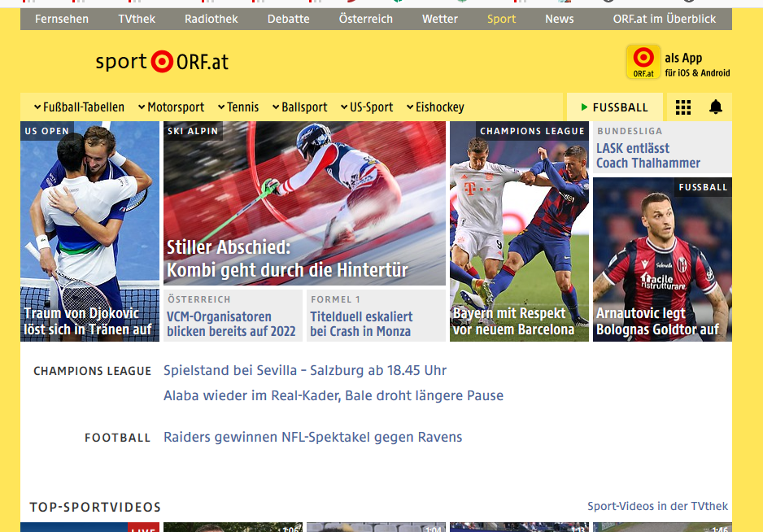Open Alaba wieder im Real-Kader article
Image resolution: width=763 pixels, height=532 pixels.
[x=334, y=395]
